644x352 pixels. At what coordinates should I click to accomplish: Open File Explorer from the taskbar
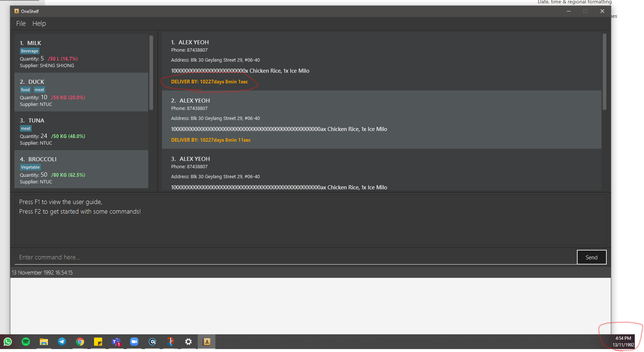[44, 342]
